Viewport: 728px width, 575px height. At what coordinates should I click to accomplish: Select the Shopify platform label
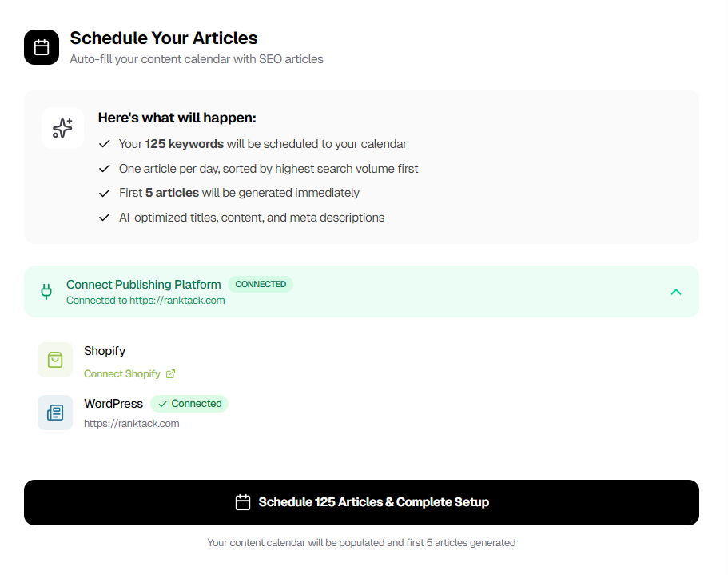click(x=105, y=351)
